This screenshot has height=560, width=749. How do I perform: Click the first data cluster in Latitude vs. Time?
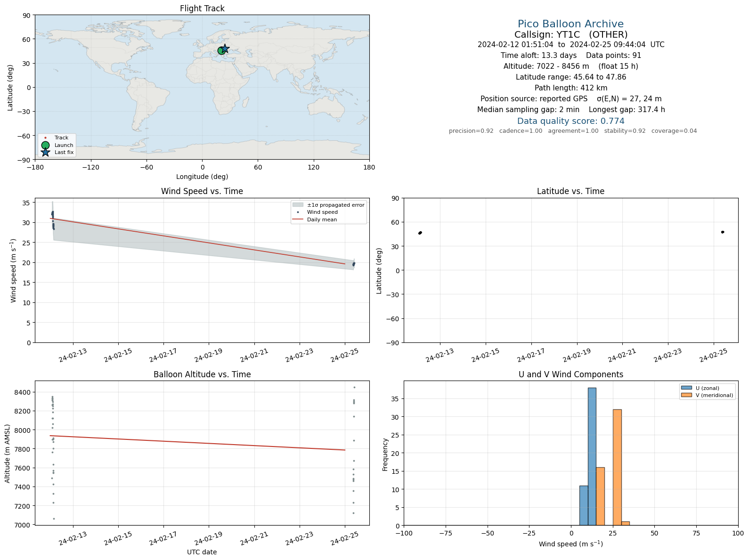(x=420, y=233)
